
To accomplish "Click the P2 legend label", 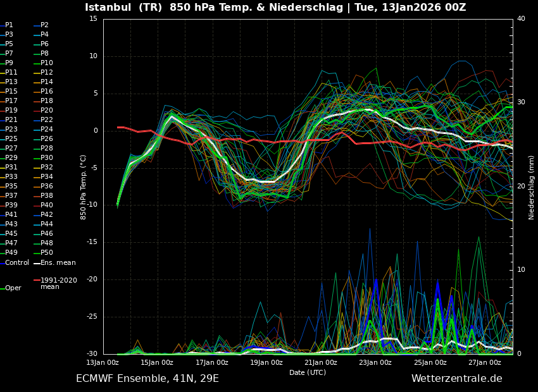I will point(44,25).
